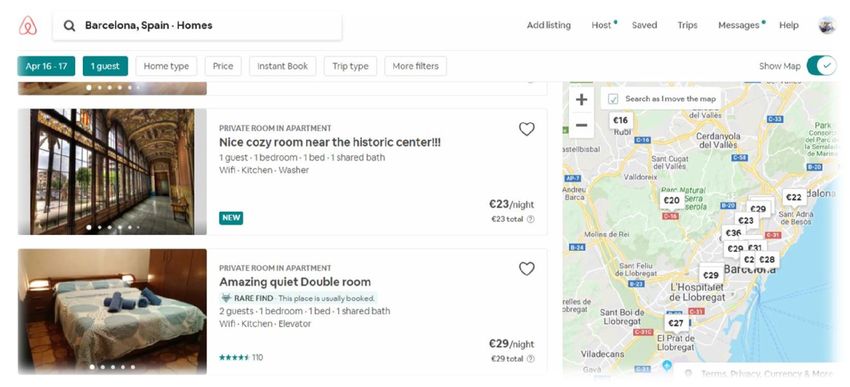Click the Airbnb logo icon
850x387 pixels.
pyautogui.click(x=28, y=25)
